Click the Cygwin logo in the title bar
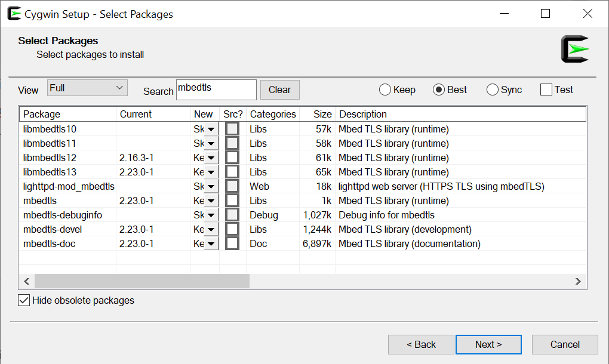The height and width of the screenshot is (364, 609). [x=14, y=13]
